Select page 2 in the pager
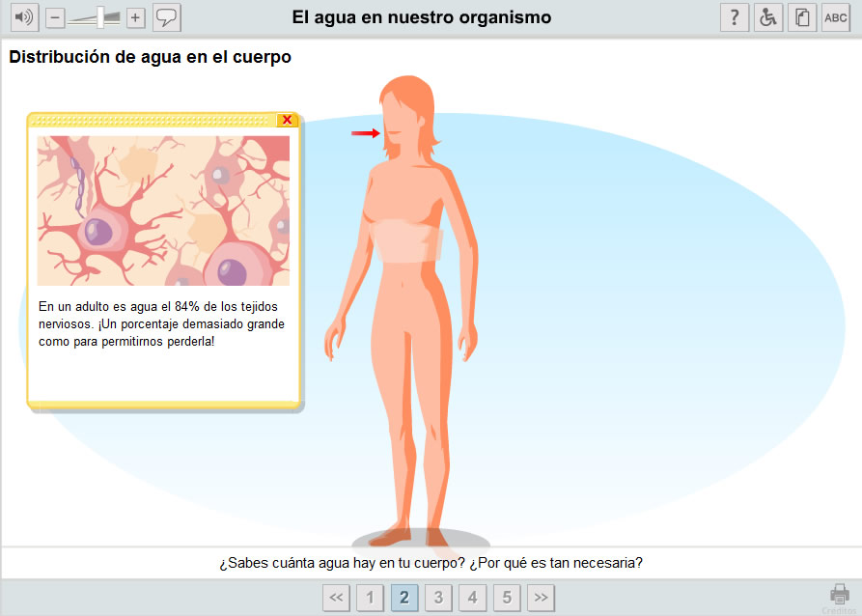 404,598
